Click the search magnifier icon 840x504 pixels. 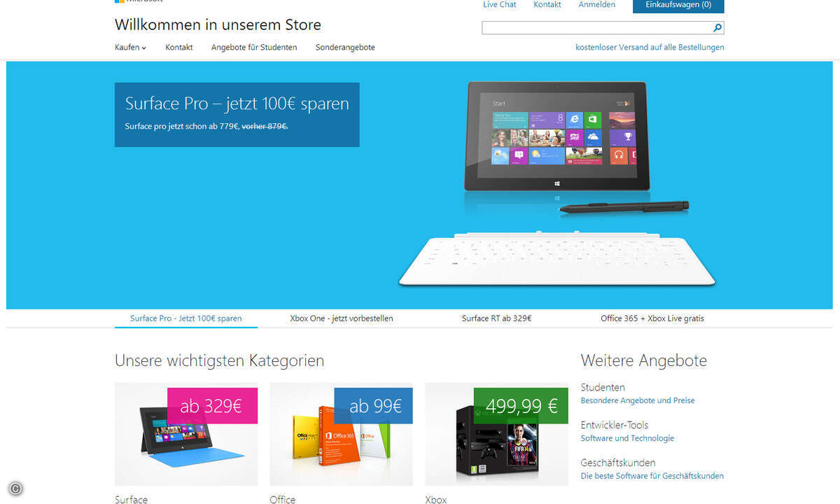click(x=717, y=28)
